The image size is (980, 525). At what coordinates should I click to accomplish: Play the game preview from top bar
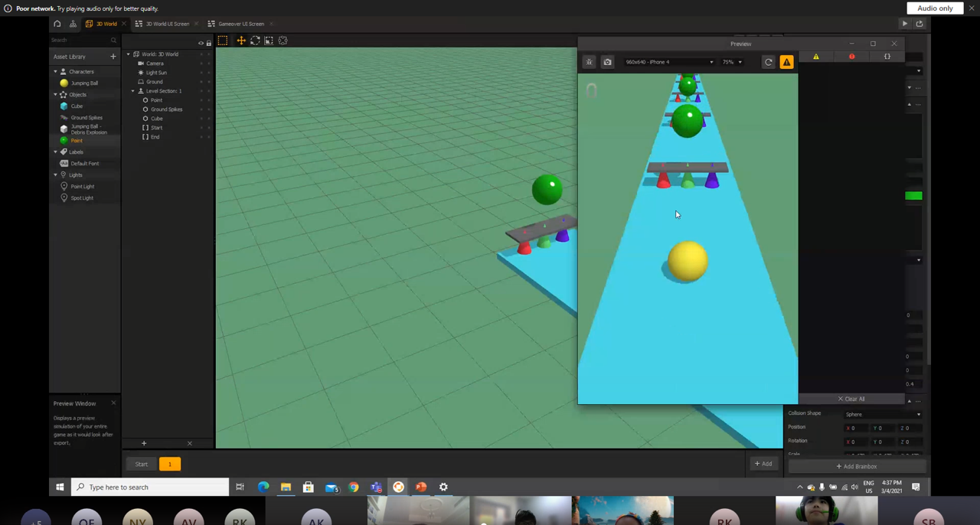[x=904, y=24]
